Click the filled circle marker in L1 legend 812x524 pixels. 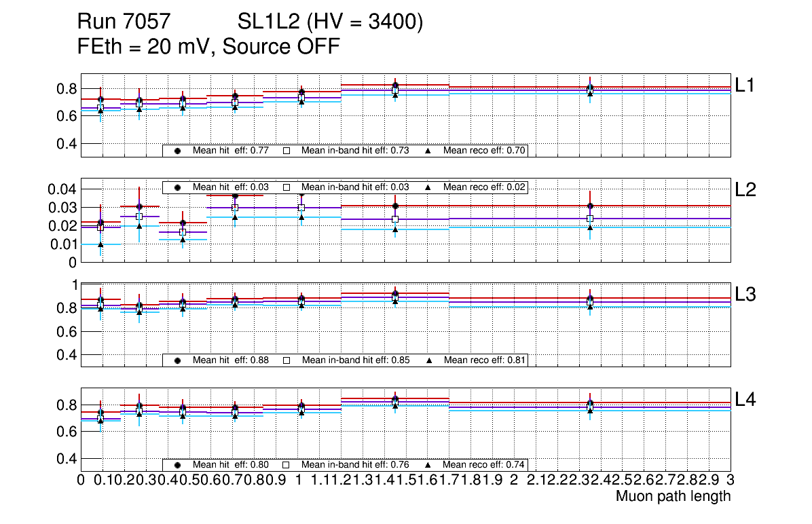(177, 151)
